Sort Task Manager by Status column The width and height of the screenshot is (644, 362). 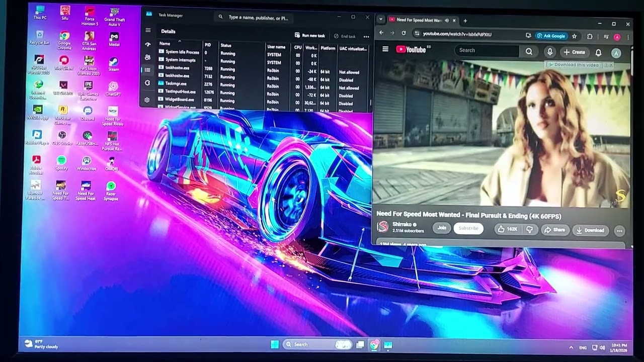point(242,45)
